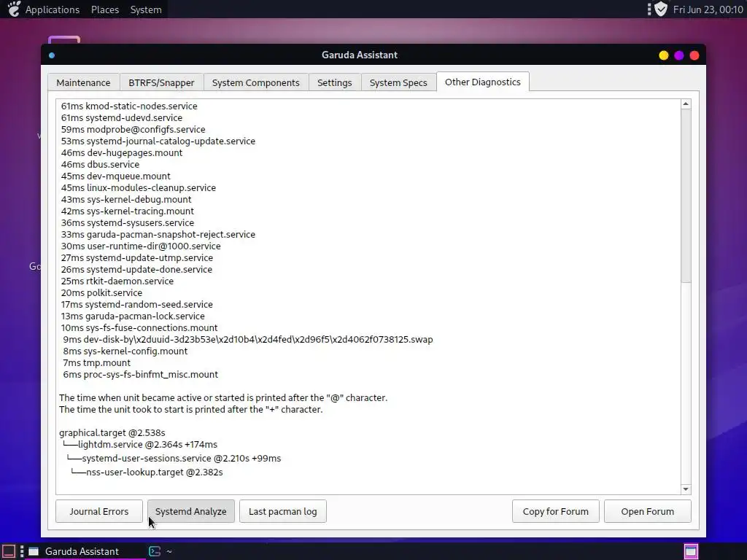Open the terminal icon in the taskbar

point(155,551)
